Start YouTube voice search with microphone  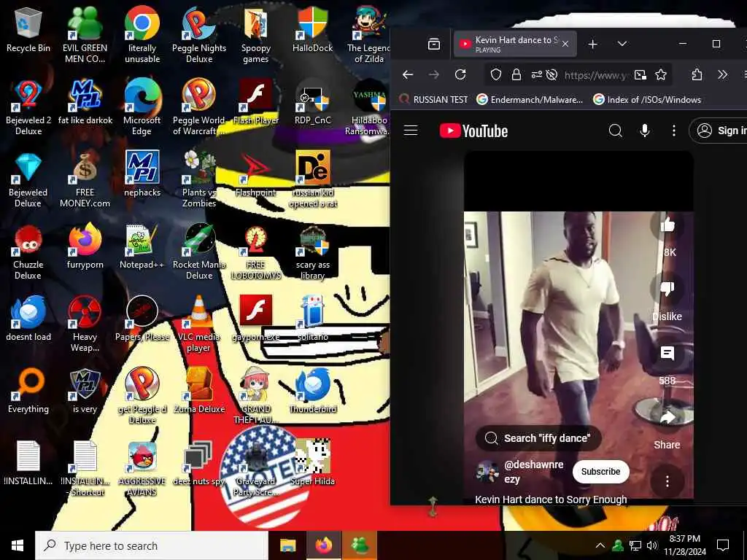(x=645, y=131)
